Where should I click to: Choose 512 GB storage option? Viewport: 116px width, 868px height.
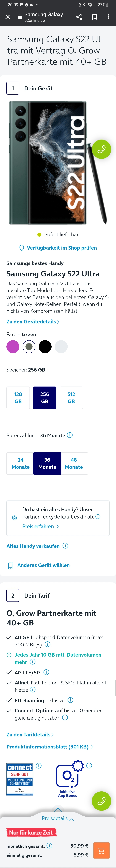pyautogui.click(x=71, y=398)
